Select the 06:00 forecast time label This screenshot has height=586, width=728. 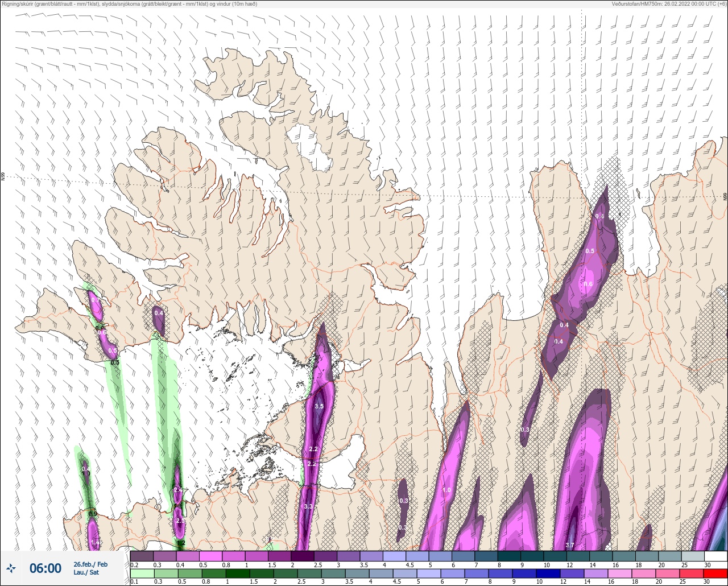click(x=45, y=568)
